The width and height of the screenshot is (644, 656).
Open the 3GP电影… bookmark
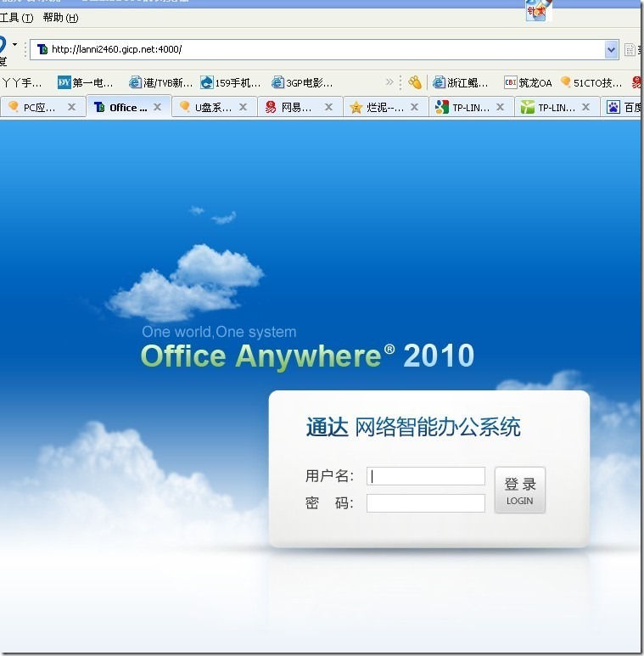302,83
